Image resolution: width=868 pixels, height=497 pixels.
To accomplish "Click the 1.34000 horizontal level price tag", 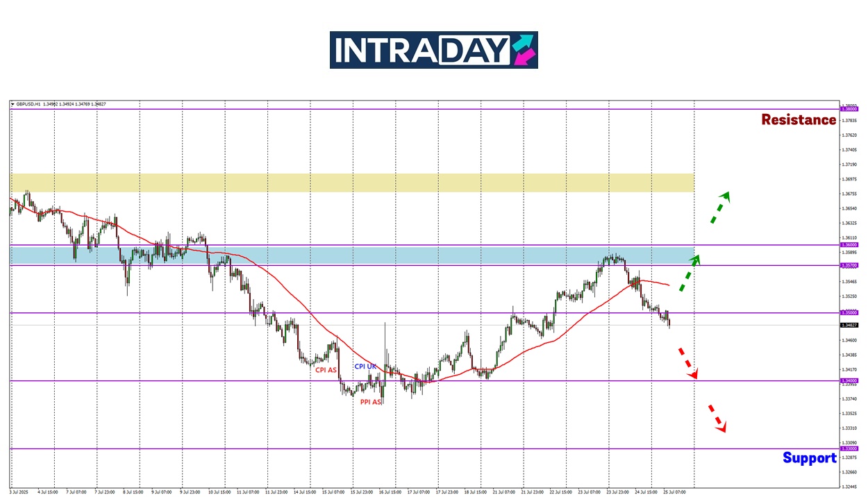I will (849, 380).
